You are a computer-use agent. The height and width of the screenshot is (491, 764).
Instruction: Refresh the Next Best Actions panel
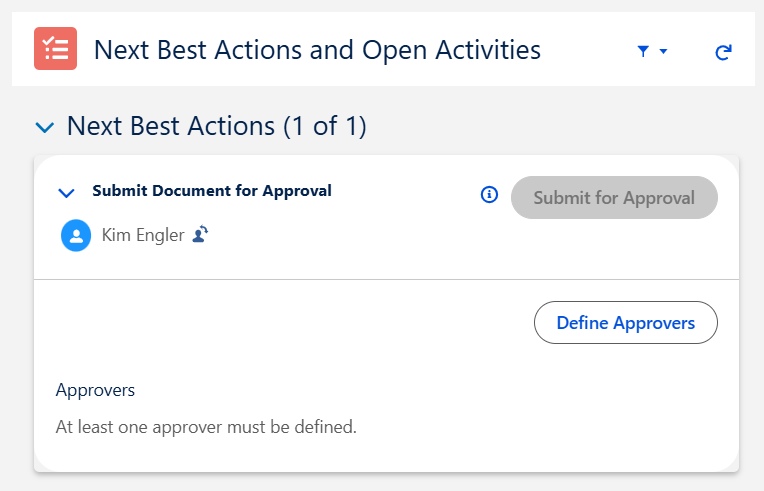723,52
